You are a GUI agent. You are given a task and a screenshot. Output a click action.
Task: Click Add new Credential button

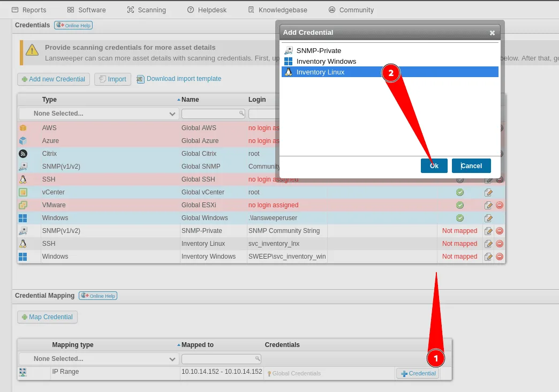[x=54, y=79]
